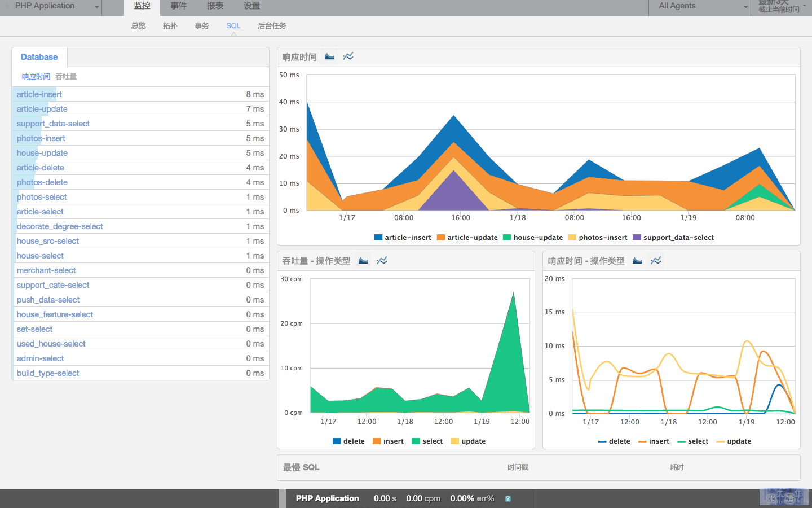Toggle support_data-select legend swatch

[637, 238]
